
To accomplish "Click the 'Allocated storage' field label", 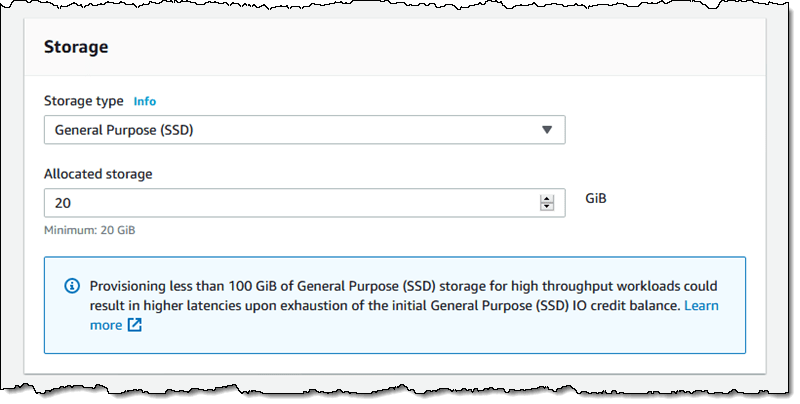I will tap(98, 174).
